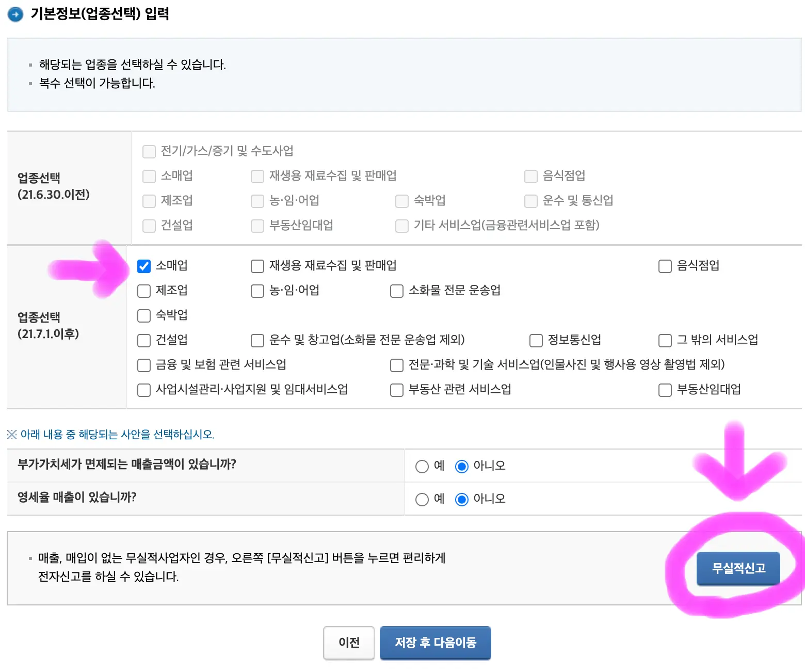Check the 음식점업 option in the lower section

665,266
